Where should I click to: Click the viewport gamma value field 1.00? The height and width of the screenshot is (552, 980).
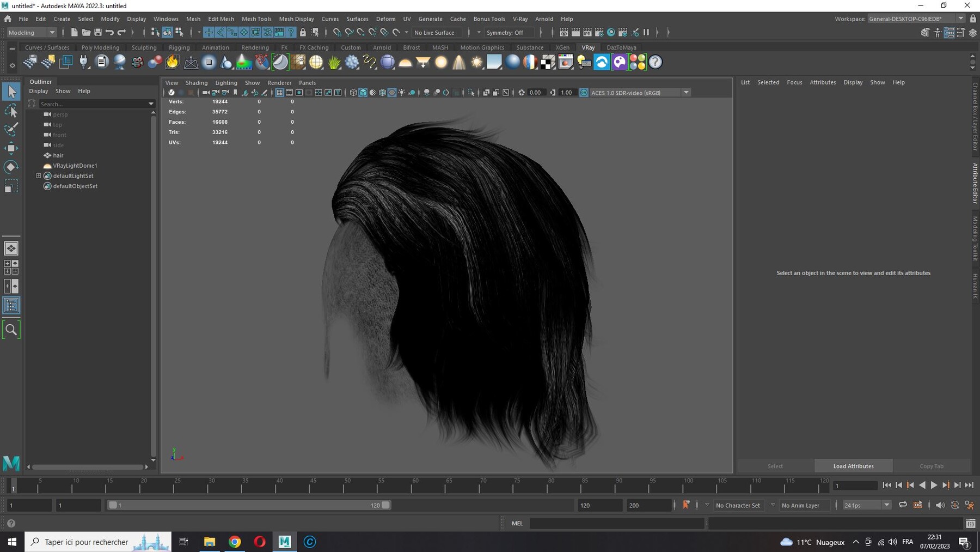coord(567,93)
